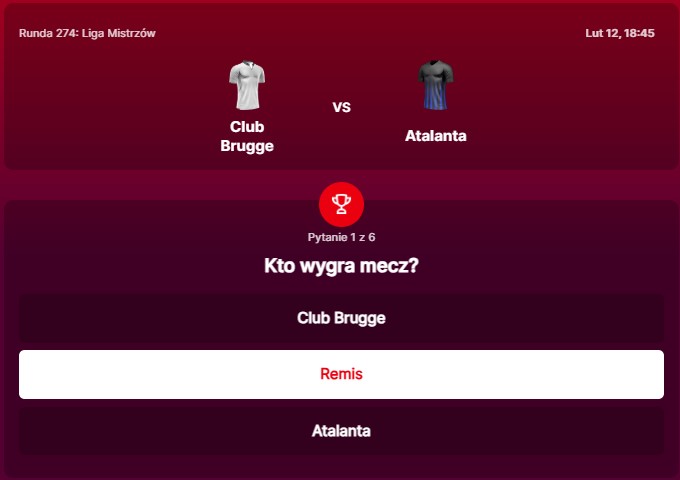Click the VS text between the teams
Viewport: 680px width, 480px height.
click(x=341, y=107)
